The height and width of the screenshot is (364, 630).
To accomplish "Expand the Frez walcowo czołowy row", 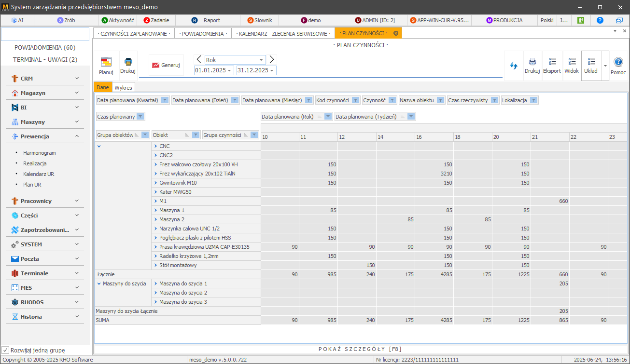I will [x=155, y=164].
